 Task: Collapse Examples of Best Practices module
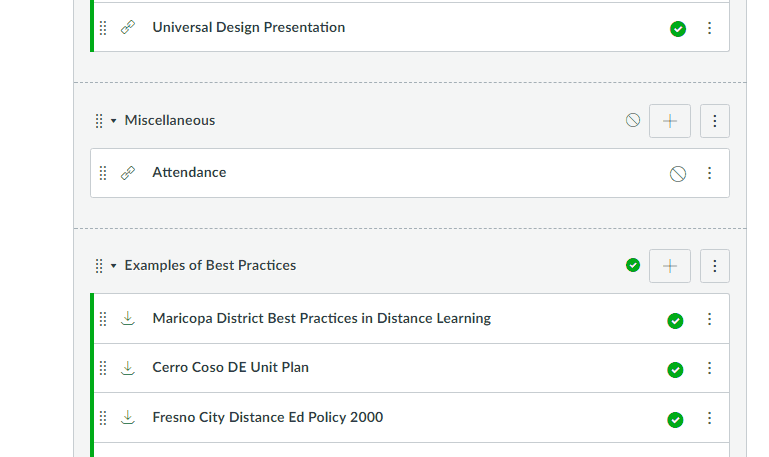coord(114,266)
